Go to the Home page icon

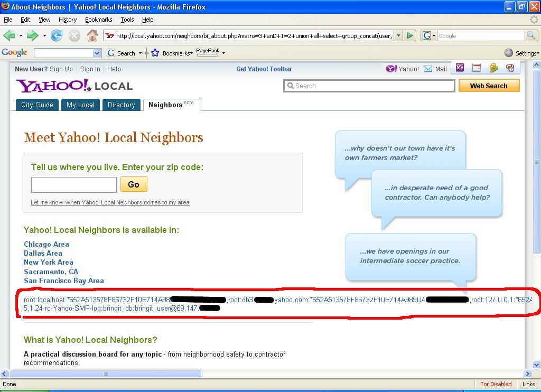92,35
